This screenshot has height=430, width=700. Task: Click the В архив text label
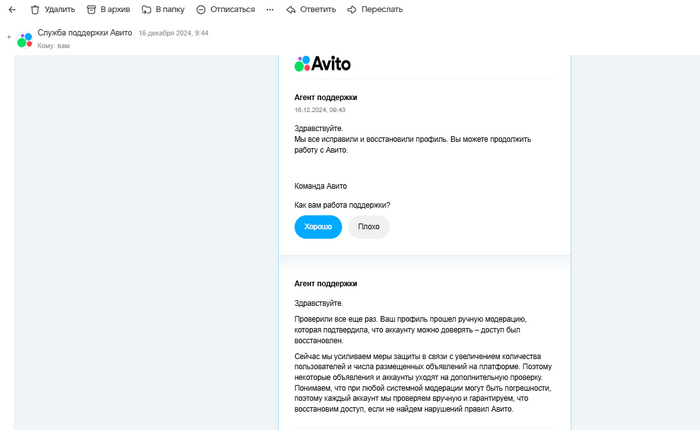(x=115, y=9)
